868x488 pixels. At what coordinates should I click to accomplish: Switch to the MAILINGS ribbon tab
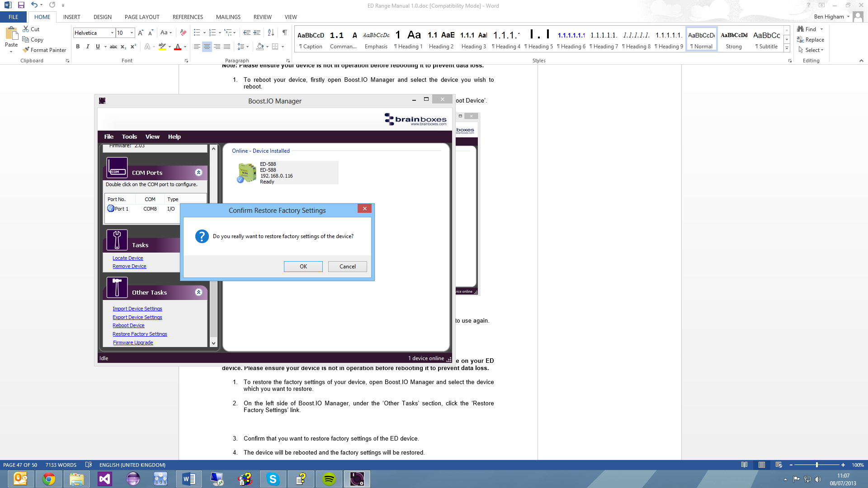point(228,17)
